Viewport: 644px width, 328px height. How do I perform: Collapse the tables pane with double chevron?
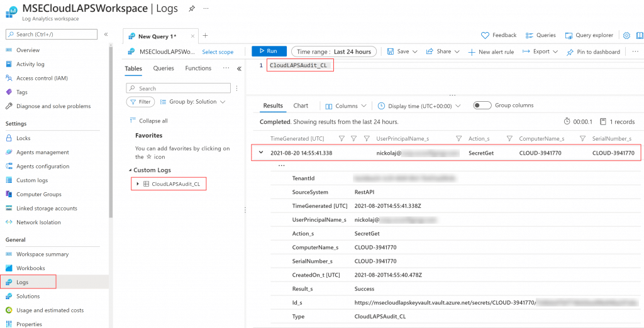coord(239,68)
